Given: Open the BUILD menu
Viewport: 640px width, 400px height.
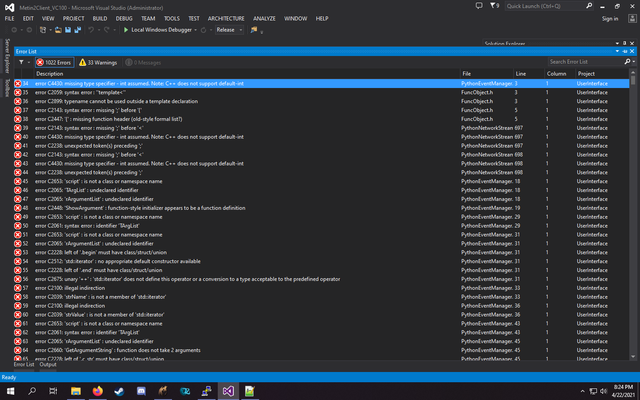Looking at the screenshot, I should coord(100,18).
